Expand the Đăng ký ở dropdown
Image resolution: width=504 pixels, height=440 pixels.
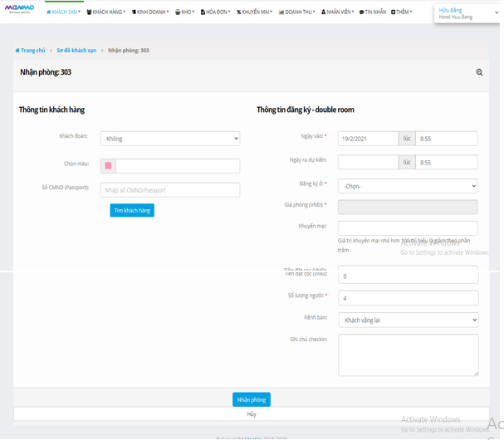407,186
